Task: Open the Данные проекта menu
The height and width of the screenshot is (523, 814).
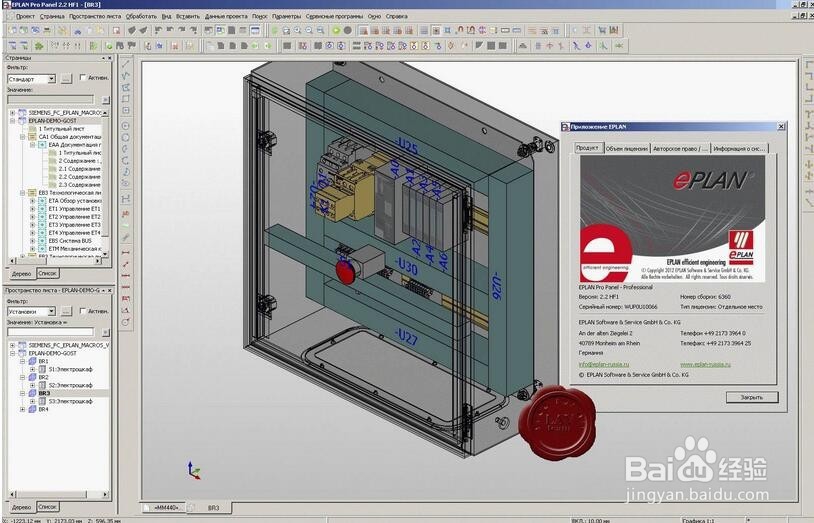Action: [226, 16]
